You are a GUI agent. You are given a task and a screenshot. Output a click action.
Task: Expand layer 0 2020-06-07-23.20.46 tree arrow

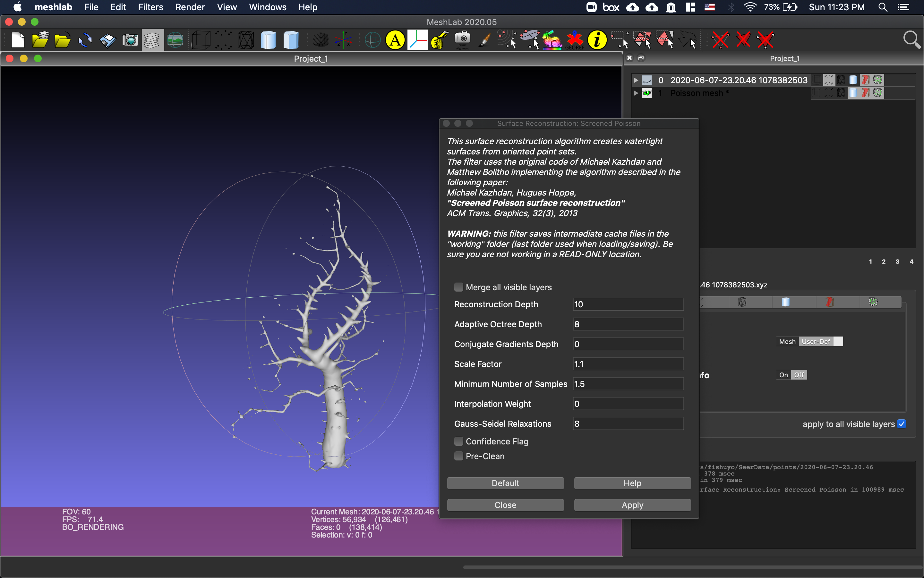(636, 80)
